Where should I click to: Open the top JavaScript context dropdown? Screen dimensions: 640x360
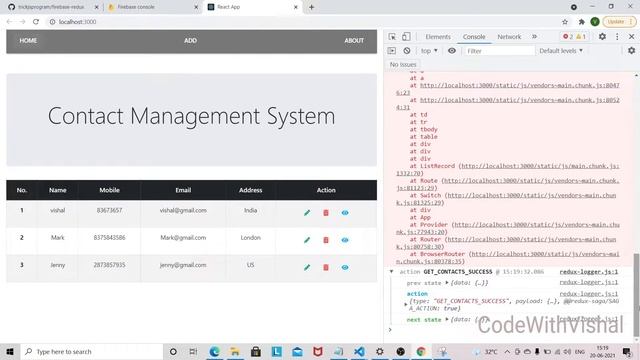429,51
